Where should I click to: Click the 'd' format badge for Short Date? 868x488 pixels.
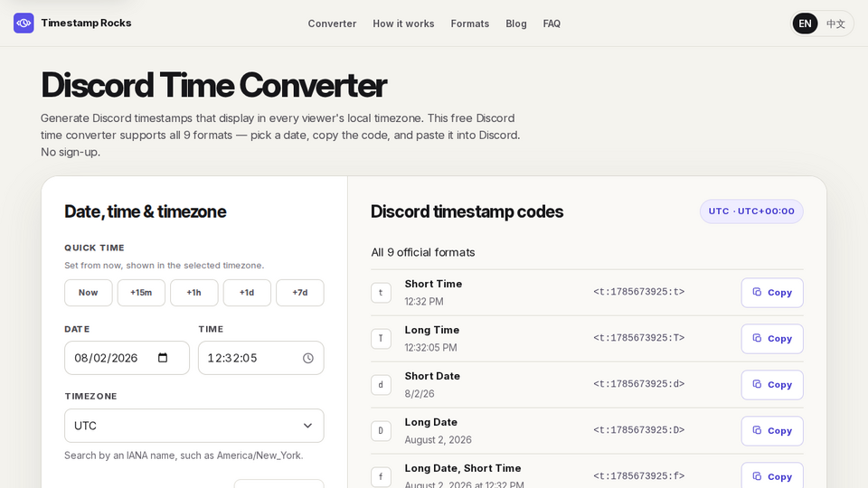click(x=381, y=385)
